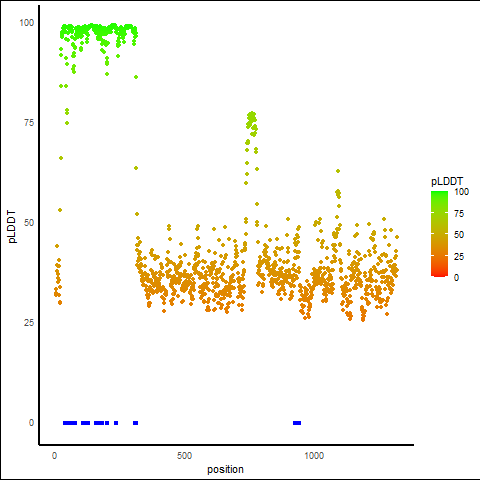Click y-axis tick label 100

coord(27,23)
